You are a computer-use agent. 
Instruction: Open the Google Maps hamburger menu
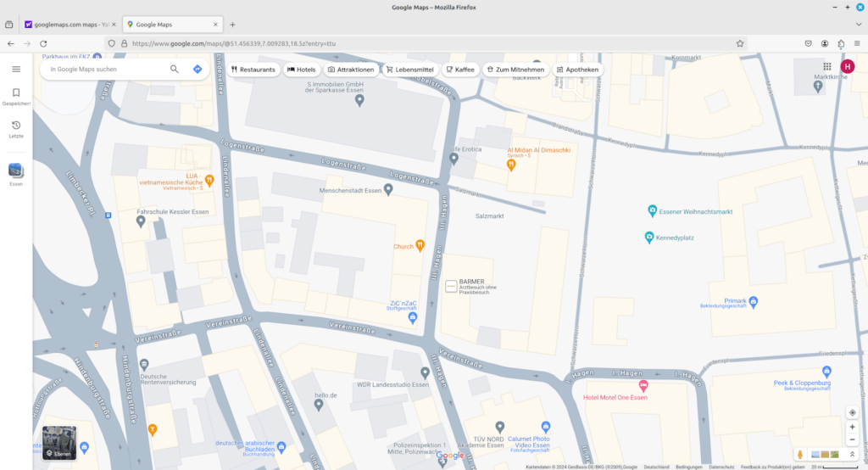(x=15, y=69)
